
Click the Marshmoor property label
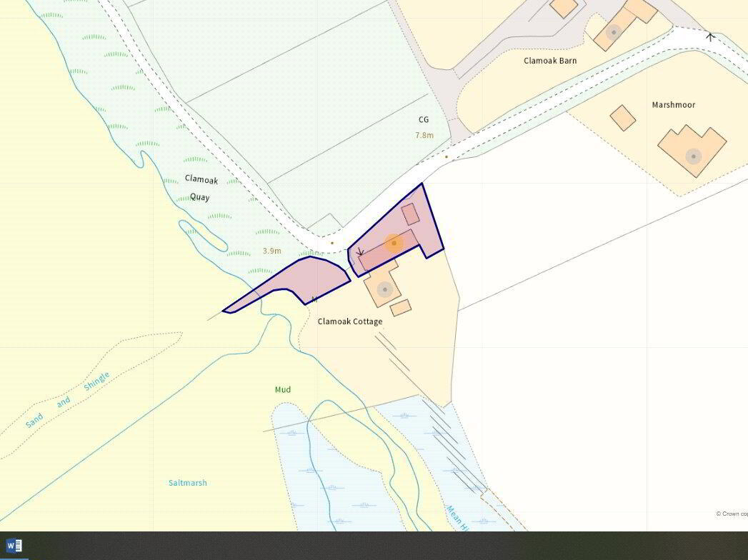673,104
